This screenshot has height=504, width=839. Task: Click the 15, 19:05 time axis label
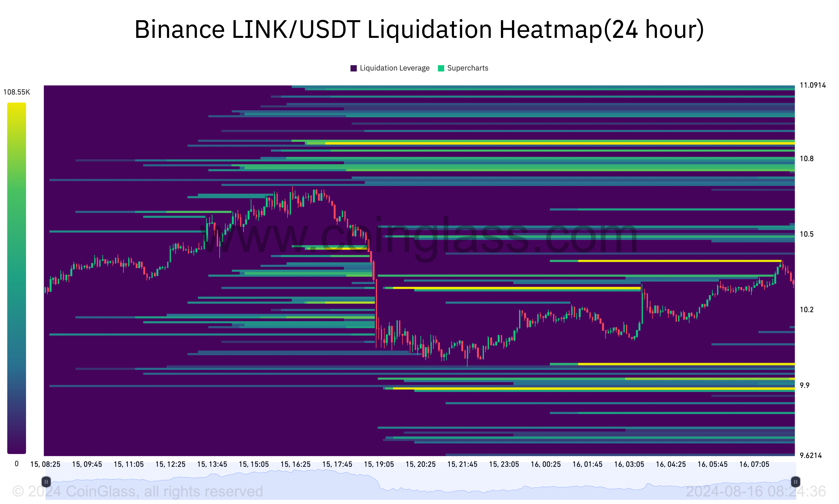379,464
